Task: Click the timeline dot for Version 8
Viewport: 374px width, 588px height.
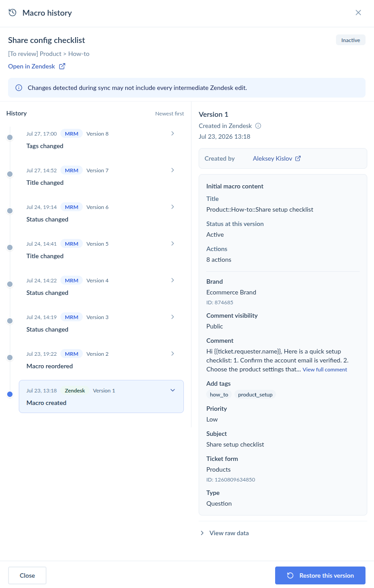Action: tap(10, 137)
